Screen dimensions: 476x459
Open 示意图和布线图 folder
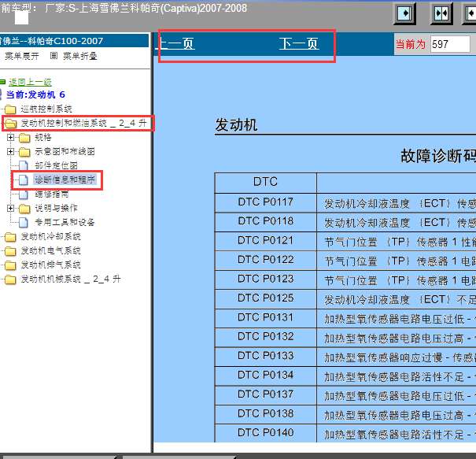(65, 151)
